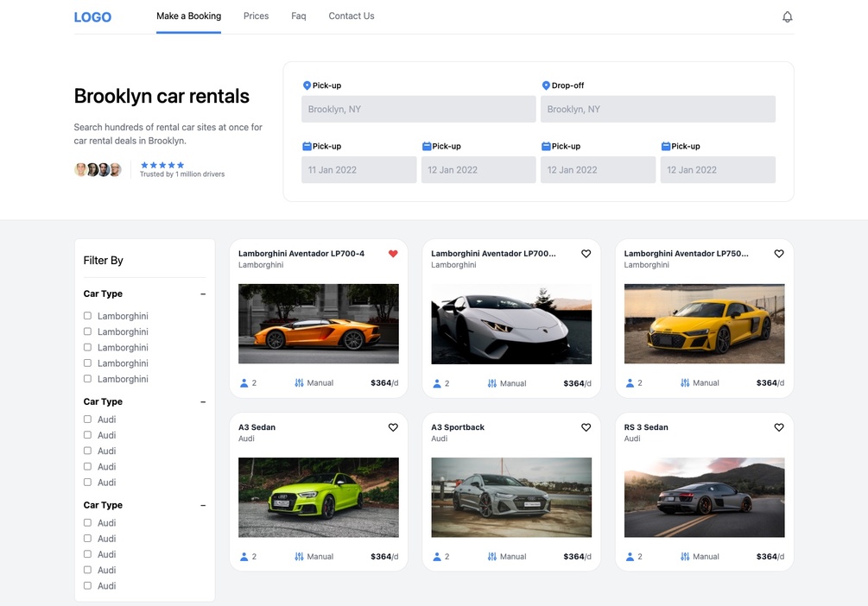Favorite the A3 Sportback car
This screenshot has height=606, width=868.
tap(586, 427)
